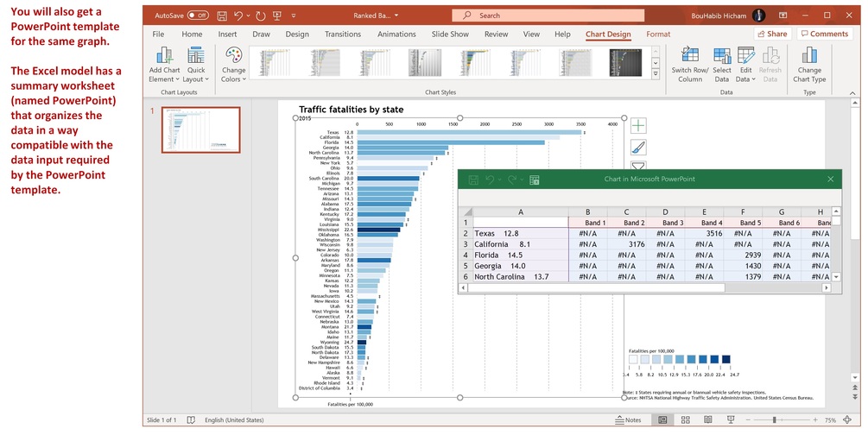Click the Select Data button

[722, 65]
